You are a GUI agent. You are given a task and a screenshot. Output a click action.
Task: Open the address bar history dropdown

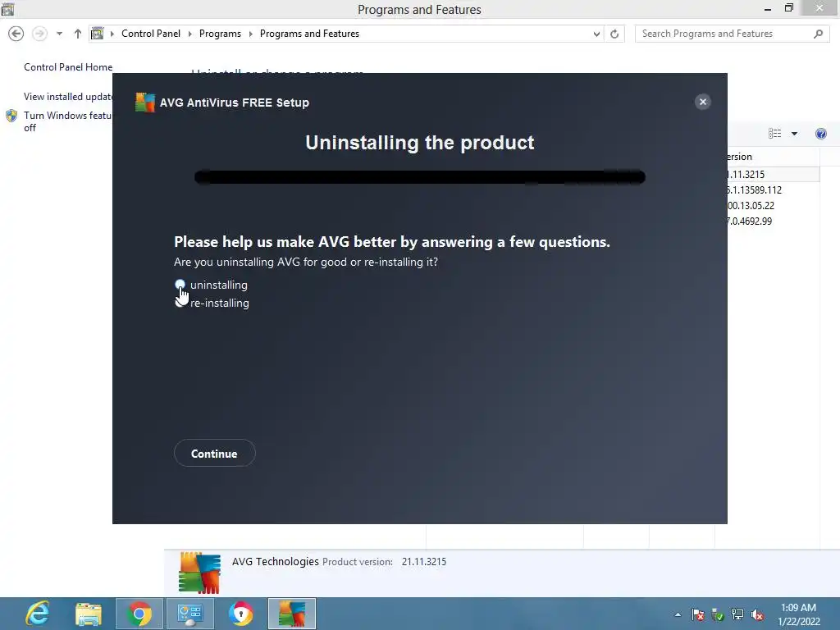[x=596, y=34]
